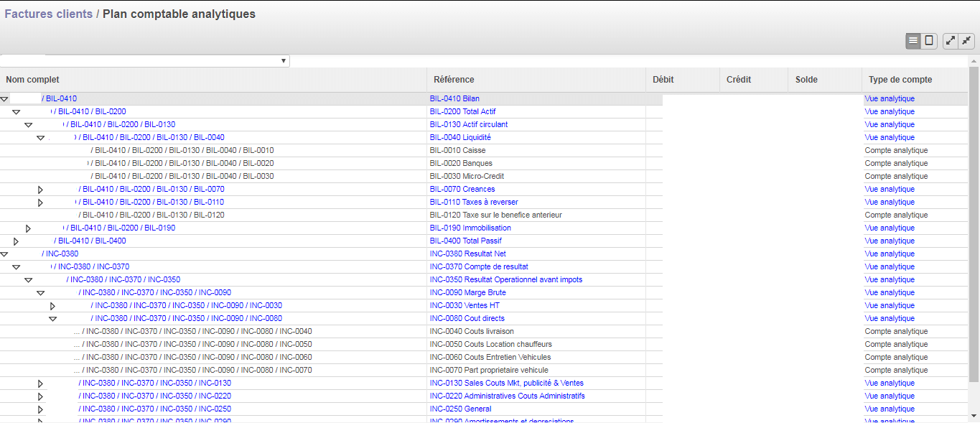Screen dimensions: 980x423
Task: Click the expand all arrows icon
Action: (951, 41)
